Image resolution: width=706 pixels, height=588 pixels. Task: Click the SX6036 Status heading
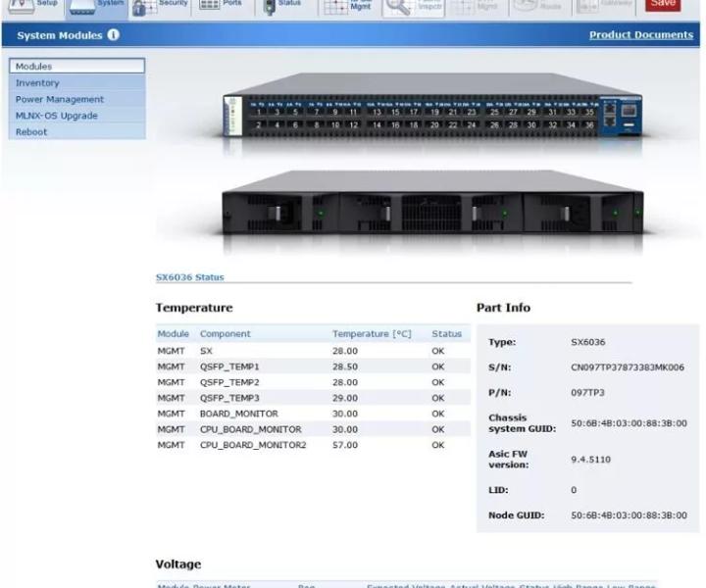pyautogui.click(x=189, y=277)
